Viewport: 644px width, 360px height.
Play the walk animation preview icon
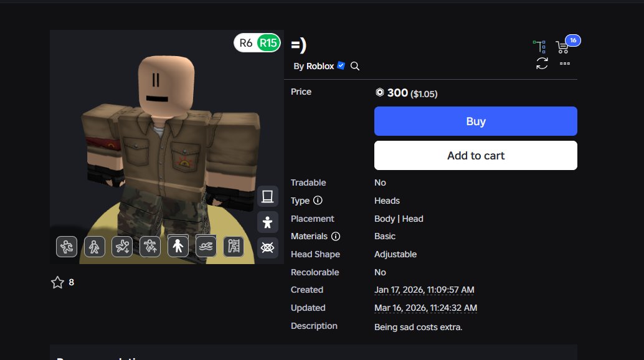pyautogui.click(x=95, y=247)
